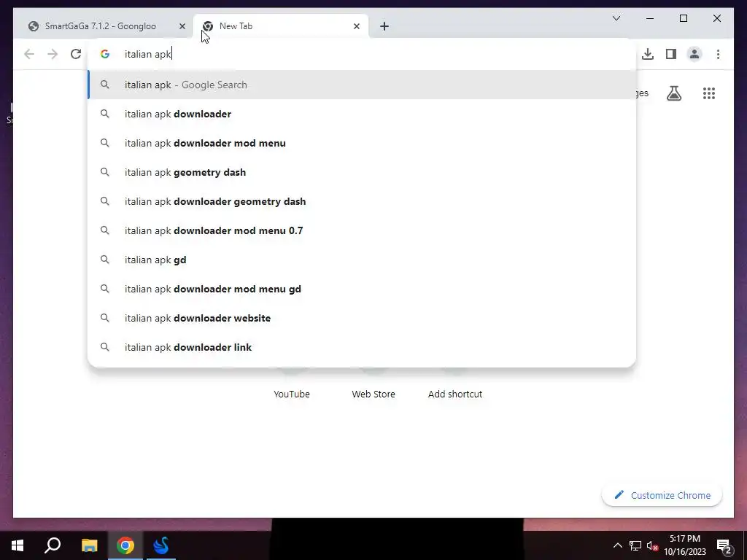This screenshot has height=560, width=747.
Task: Pick suggestion 'italian apk geometry dash'
Action: (x=362, y=172)
